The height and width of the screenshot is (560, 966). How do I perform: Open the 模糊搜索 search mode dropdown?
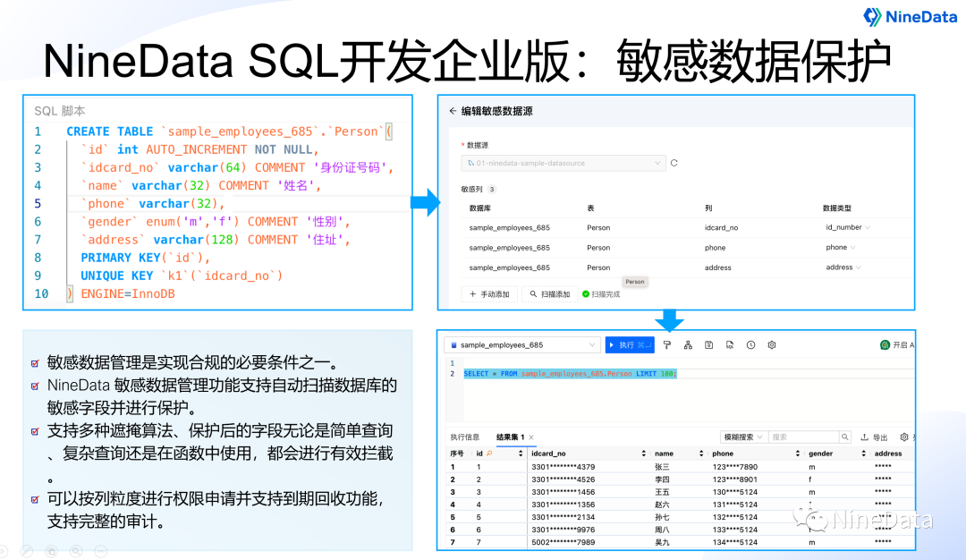click(743, 437)
